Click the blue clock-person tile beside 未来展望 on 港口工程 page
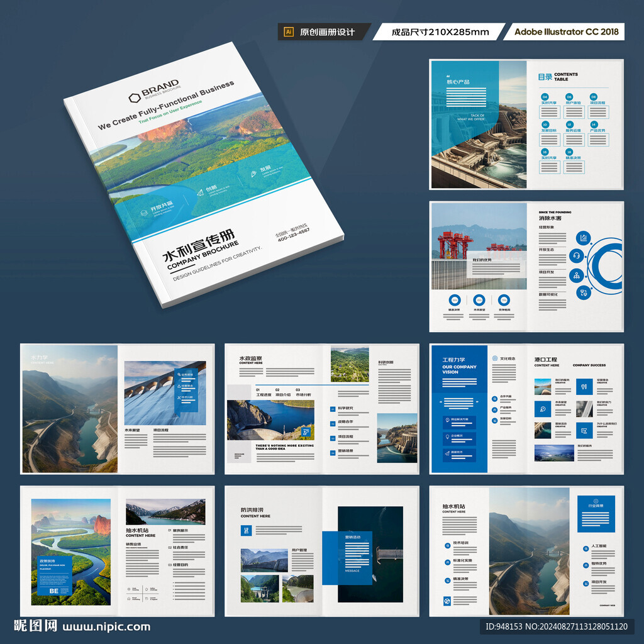This screenshot has width=644, height=644. pos(543,409)
